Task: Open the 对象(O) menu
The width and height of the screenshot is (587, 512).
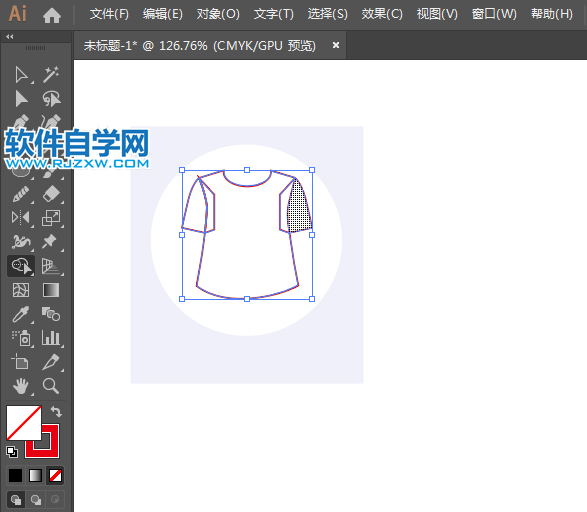Action: click(x=218, y=14)
